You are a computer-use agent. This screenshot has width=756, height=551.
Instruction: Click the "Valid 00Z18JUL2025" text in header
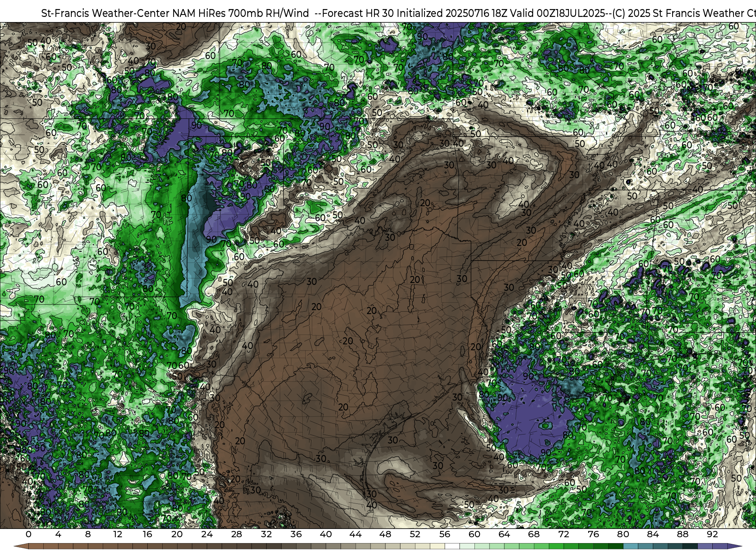pyautogui.click(x=558, y=13)
